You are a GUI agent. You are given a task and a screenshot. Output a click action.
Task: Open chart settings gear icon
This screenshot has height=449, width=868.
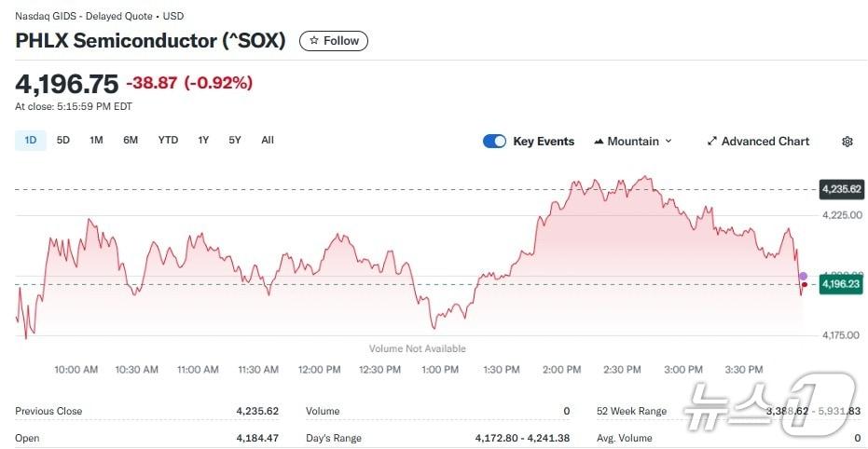click(x=847, y=142)
